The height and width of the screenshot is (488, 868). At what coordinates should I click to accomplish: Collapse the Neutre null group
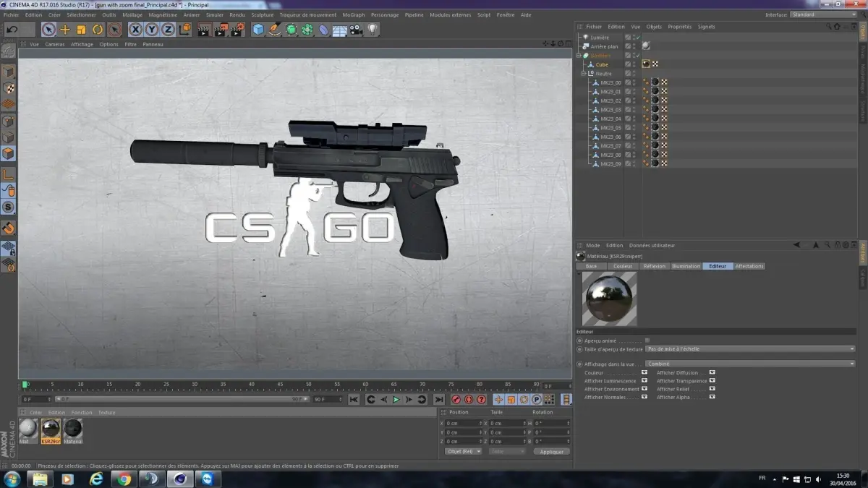(x=584, y=74)
